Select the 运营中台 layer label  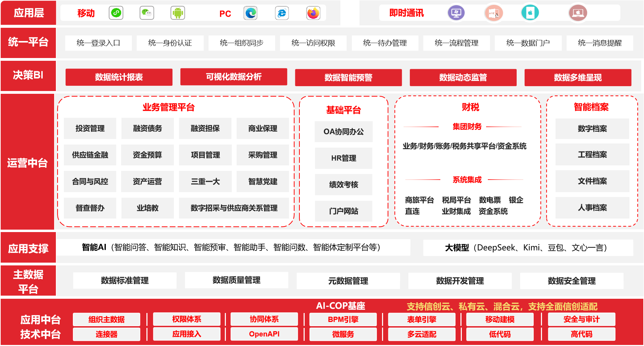[x=28, y=163]
